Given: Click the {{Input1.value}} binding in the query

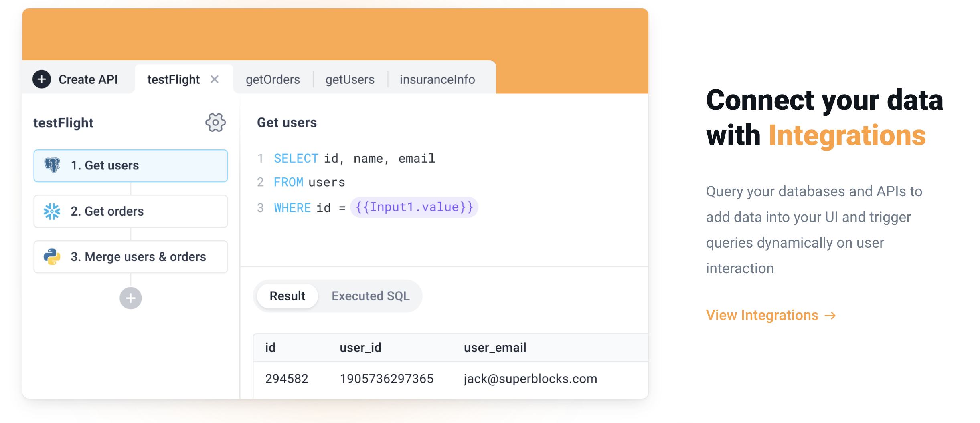Looking at the screenshot, I should pos(414,207).
